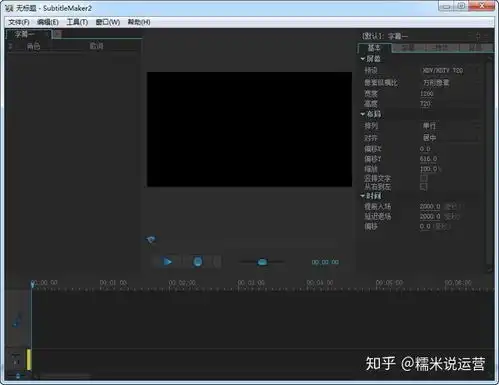This screenshot has height=385, width=499.
Task: Click the 00:03:00 mark on the timeline ruler
Action: click(x=251, y=283)
